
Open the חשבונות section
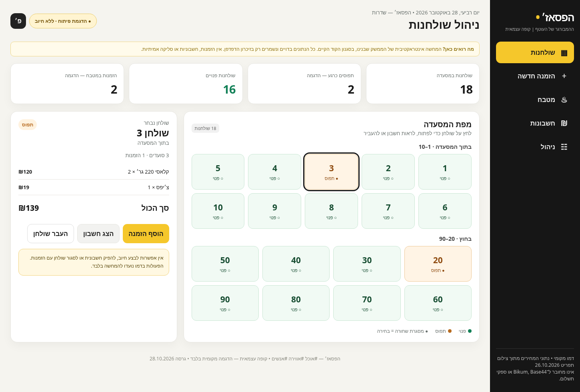(x=535, y=123)
